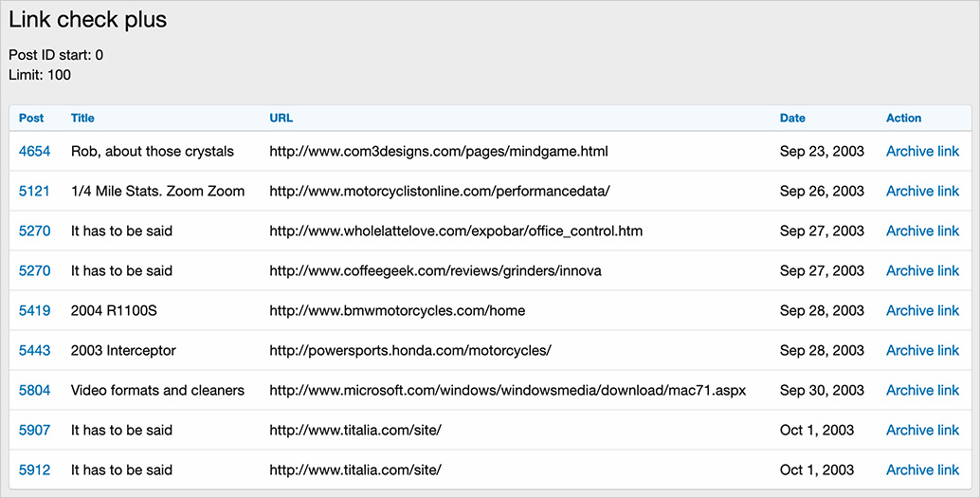Screen dimensions: 980x498
Task: Archive the microsoft.com windowsmedia link
Action: (922, 391)
